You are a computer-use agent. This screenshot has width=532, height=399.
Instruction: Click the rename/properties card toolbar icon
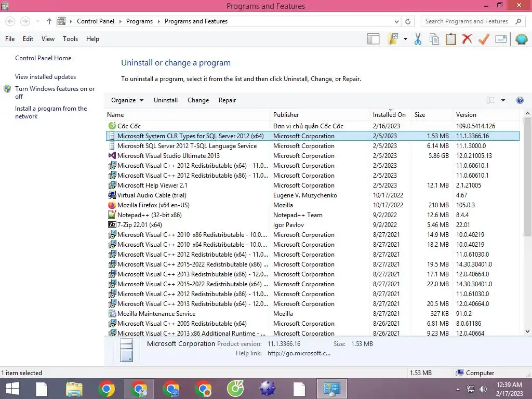501,39
